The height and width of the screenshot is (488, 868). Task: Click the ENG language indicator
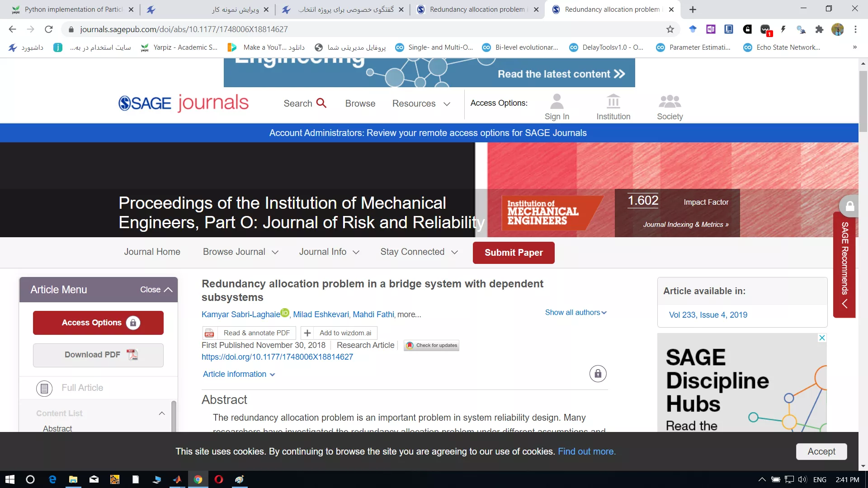coord(820,479)
